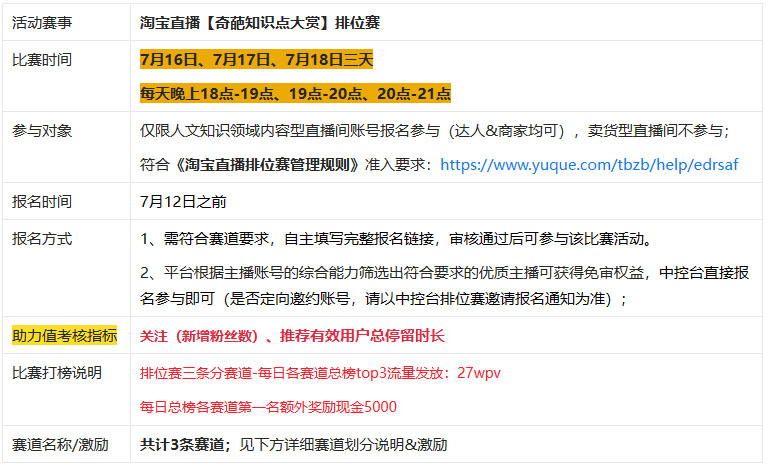
Task: Click the '比赛打榜说明' row label
Action: pyautogui.click(x=57, y=373)
